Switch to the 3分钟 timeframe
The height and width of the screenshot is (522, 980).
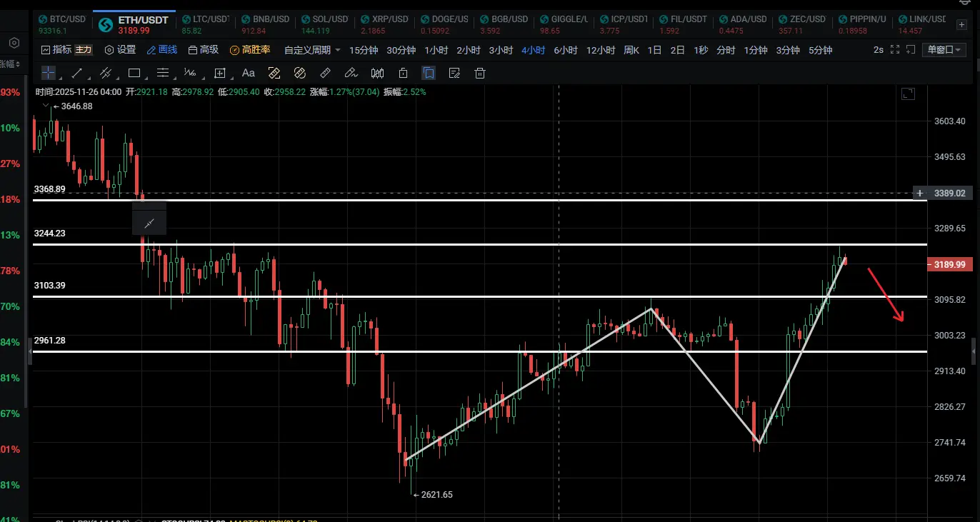[x=788, y=50]
